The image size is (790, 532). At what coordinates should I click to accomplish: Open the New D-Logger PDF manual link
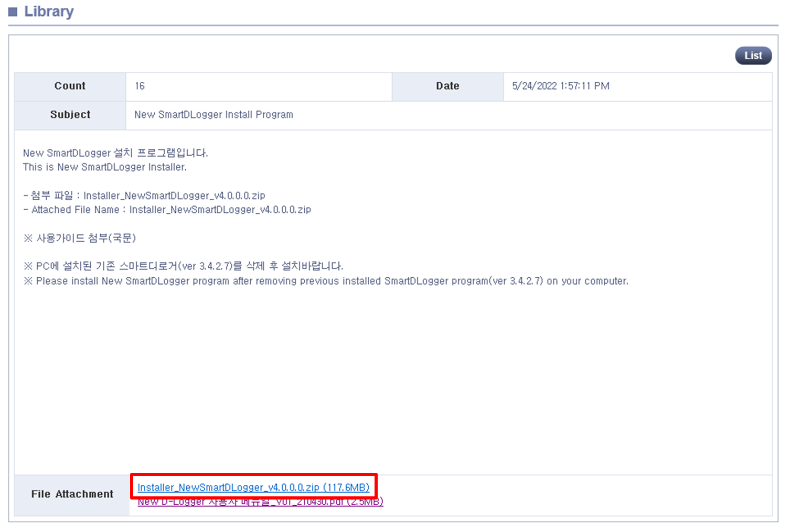(260, 502)
